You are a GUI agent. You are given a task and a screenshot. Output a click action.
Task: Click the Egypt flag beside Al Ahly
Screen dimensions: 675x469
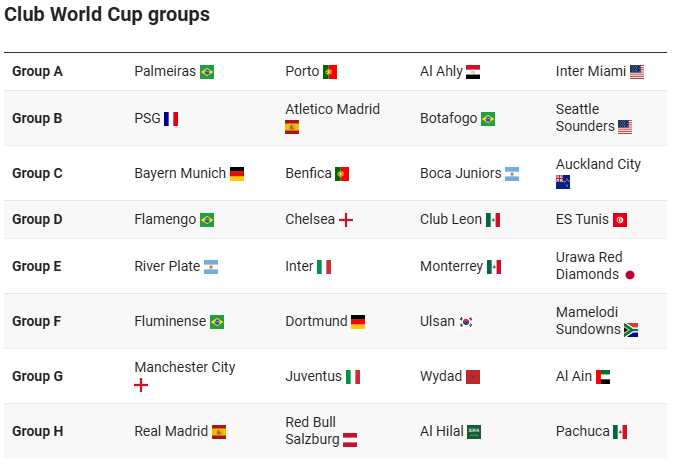473,72
